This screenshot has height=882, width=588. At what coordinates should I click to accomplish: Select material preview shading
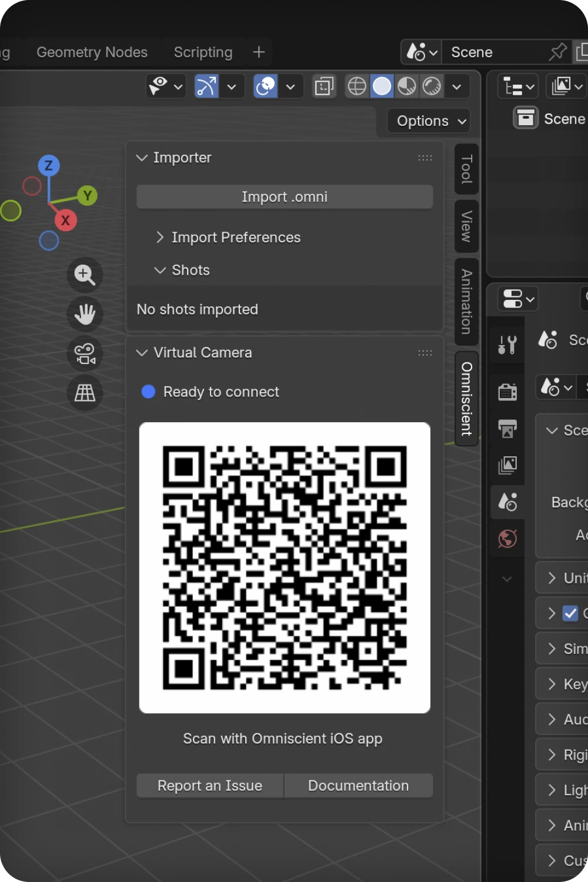(407, 86)
